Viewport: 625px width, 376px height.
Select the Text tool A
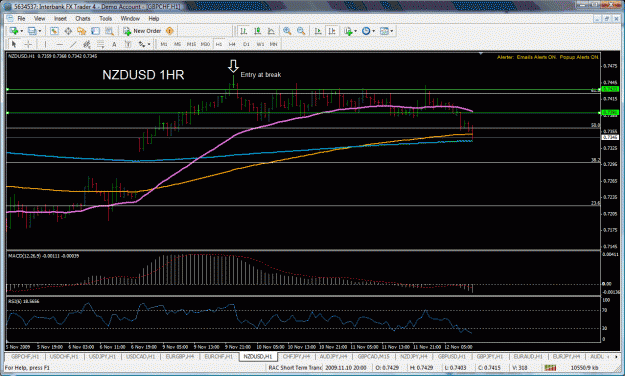pos(114,44)
